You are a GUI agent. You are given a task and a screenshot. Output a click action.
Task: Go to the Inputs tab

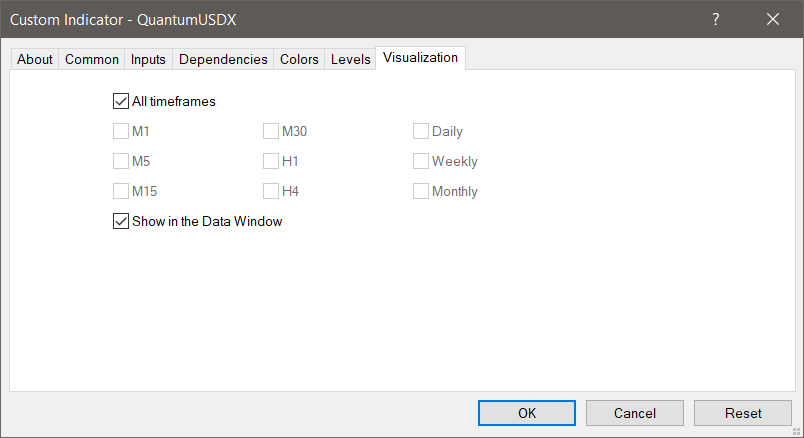click(148, 60)
